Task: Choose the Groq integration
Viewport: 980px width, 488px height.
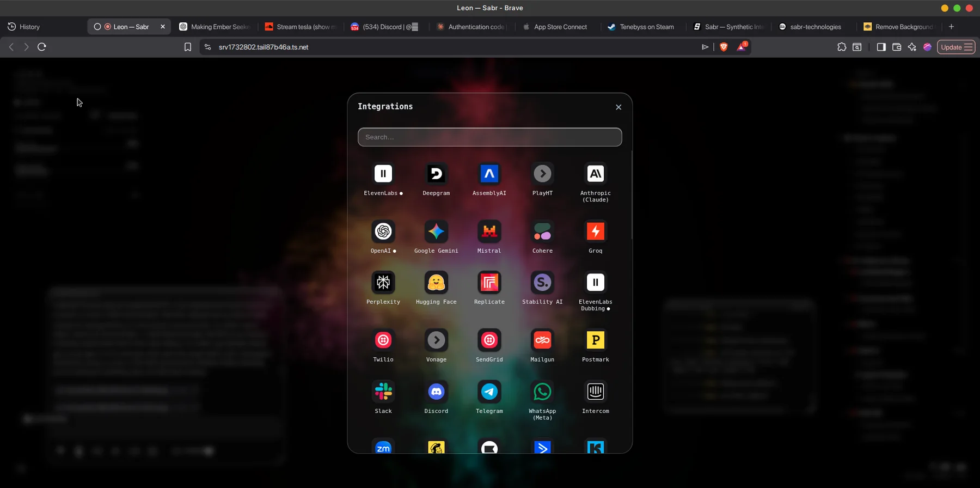Action: click(x=596, y=231)
